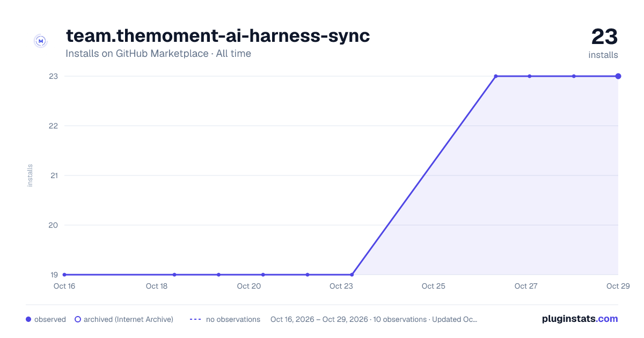Click the y-axis label 21

tap(53, 175)
